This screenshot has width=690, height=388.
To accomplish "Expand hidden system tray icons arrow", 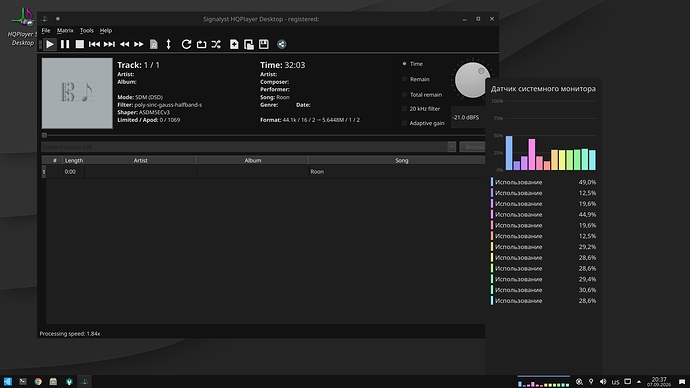I will tap(639, 382).
